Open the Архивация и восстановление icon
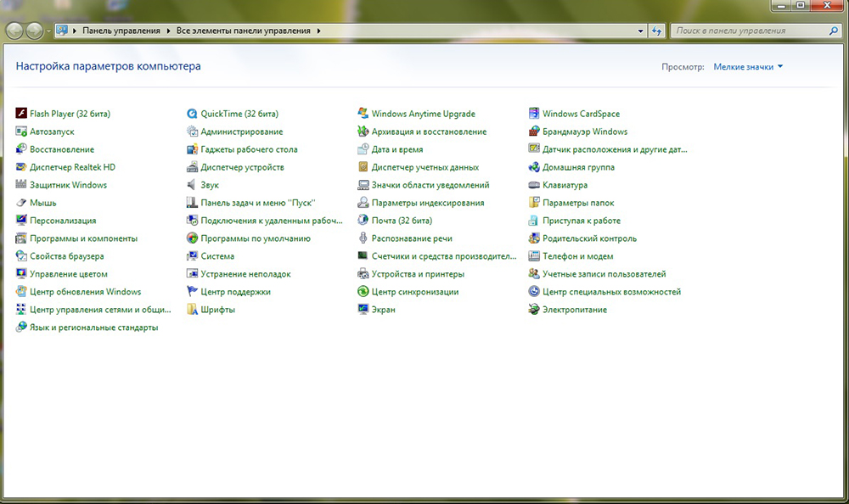This screenshot has height=504, width=849. tap(363, 131)
